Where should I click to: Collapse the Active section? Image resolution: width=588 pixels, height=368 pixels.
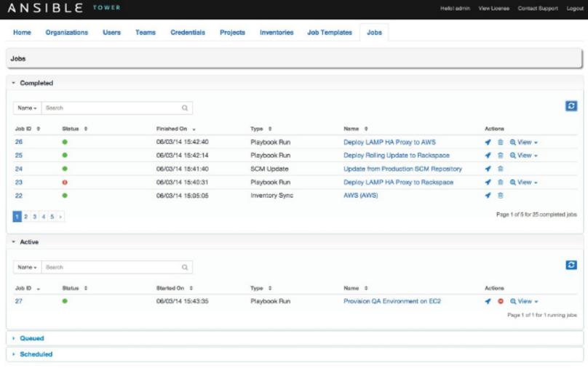[x=25, y=242]
